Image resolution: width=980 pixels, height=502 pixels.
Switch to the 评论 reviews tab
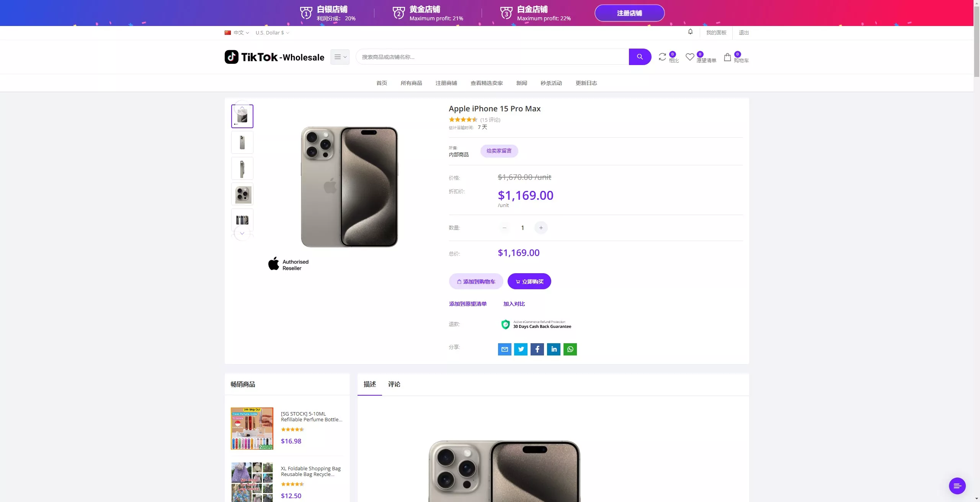pyautogui.click(x=394, y=384)
